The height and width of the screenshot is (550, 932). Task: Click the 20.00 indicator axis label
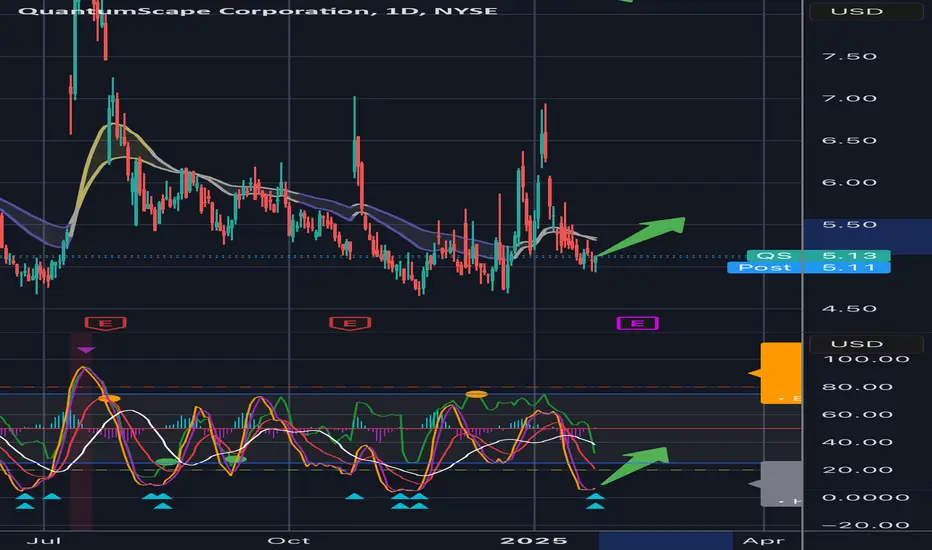coord(857,470)
